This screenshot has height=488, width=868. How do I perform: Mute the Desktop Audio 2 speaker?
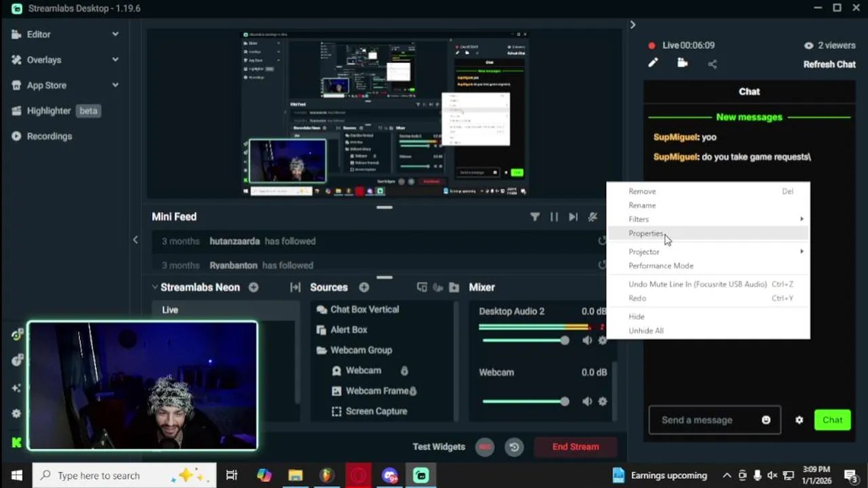pyautogui.click(x=587, y=340)
